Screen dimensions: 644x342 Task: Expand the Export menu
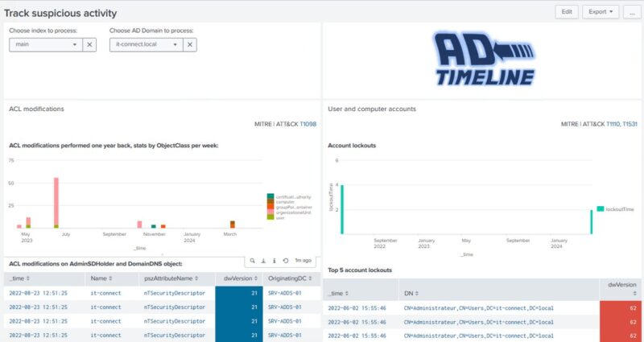(x=601, y=12)
